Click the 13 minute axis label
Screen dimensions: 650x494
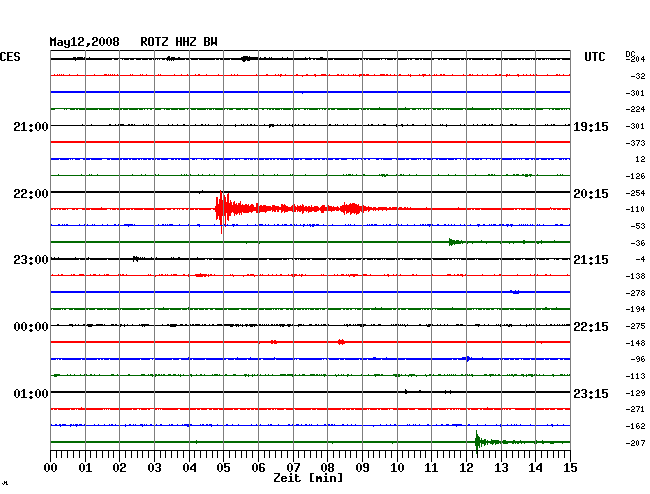click(x=501, y=467)
